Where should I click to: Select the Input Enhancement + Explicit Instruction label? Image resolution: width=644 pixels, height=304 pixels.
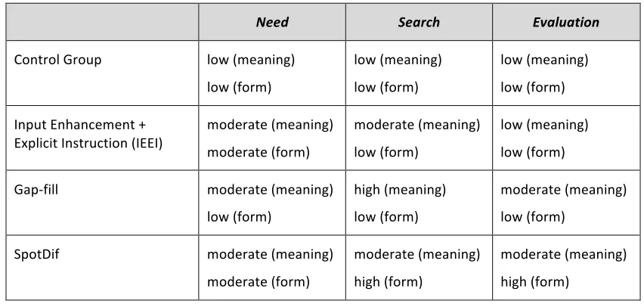tap(88, 134)
